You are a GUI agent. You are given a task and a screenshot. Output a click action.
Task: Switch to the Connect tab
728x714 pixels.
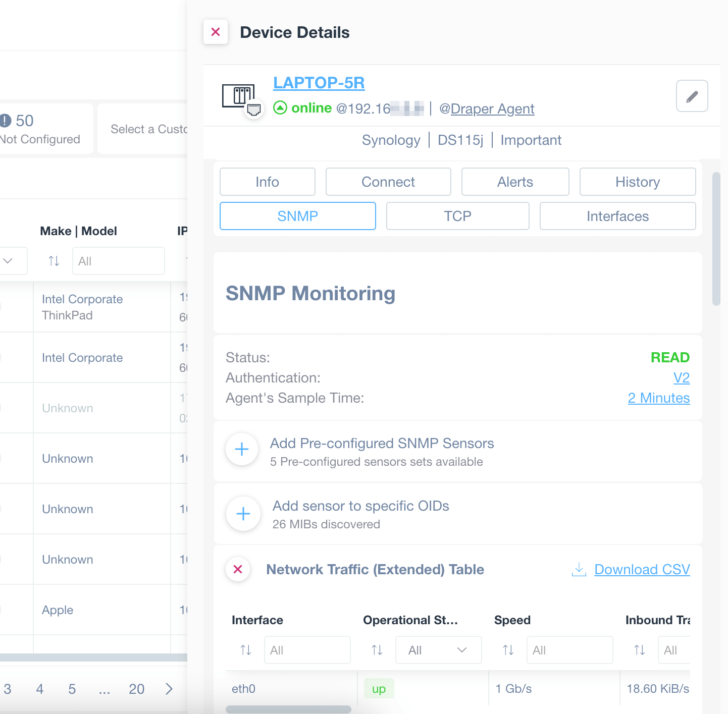click(388, 182)
